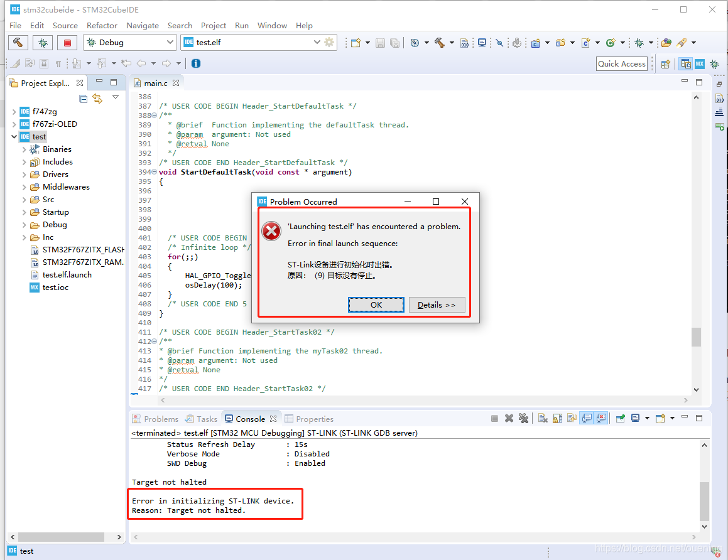Click OK in Problem Occurred dialog
The height and width of the screenshot is (560, 728).
(x=376, y=305)
